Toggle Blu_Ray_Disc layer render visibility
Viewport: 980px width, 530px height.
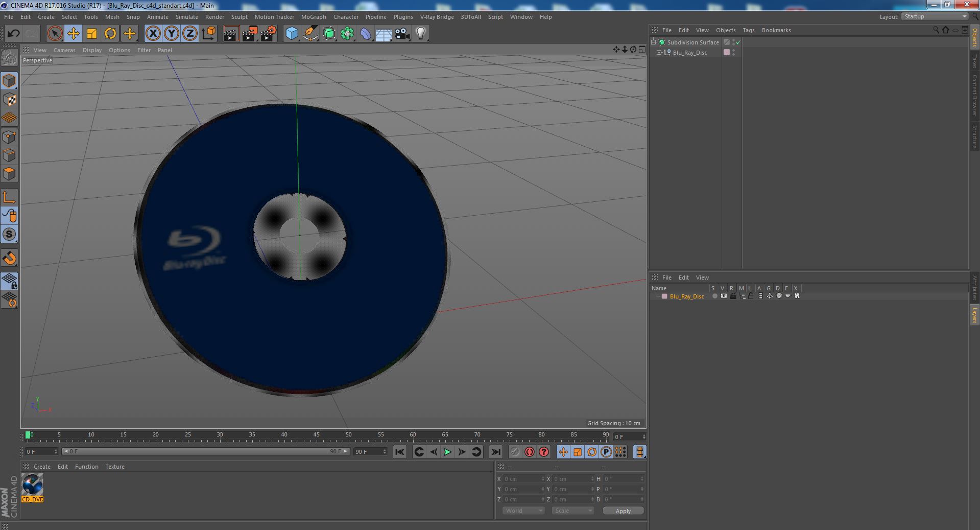click(733, 296)
